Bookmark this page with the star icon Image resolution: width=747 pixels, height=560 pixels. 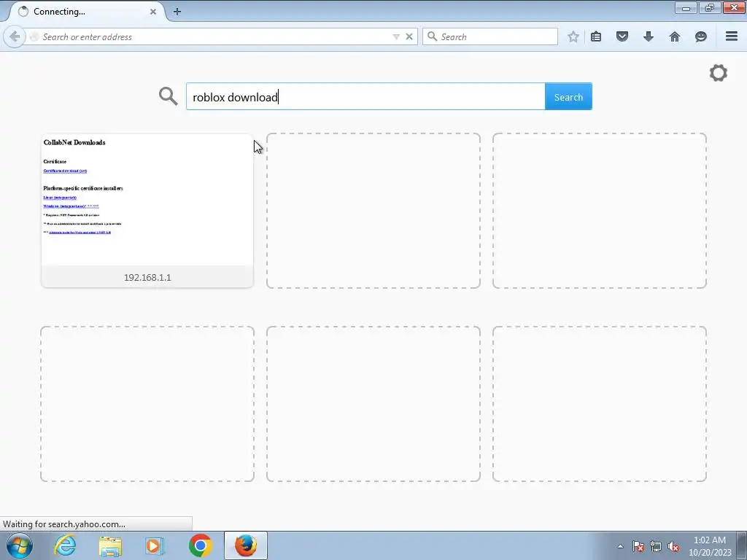tap(573, 36)
